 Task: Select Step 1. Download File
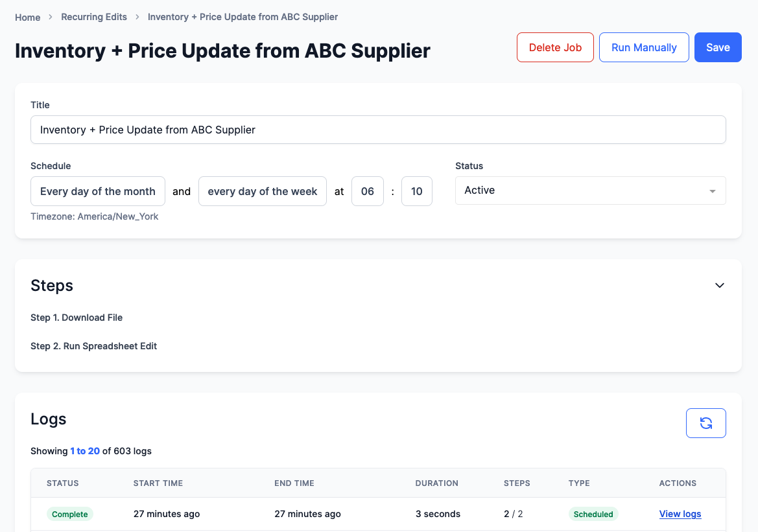[x=77, y=318]
